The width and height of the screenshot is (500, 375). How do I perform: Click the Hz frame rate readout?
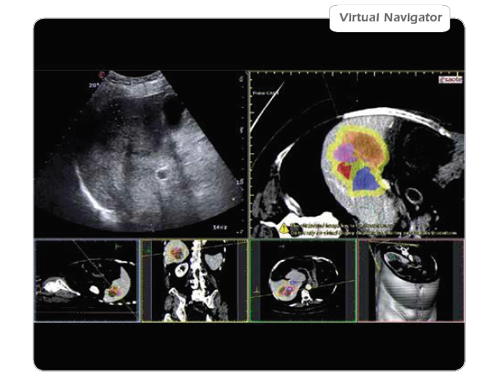(x=220, y=228)
